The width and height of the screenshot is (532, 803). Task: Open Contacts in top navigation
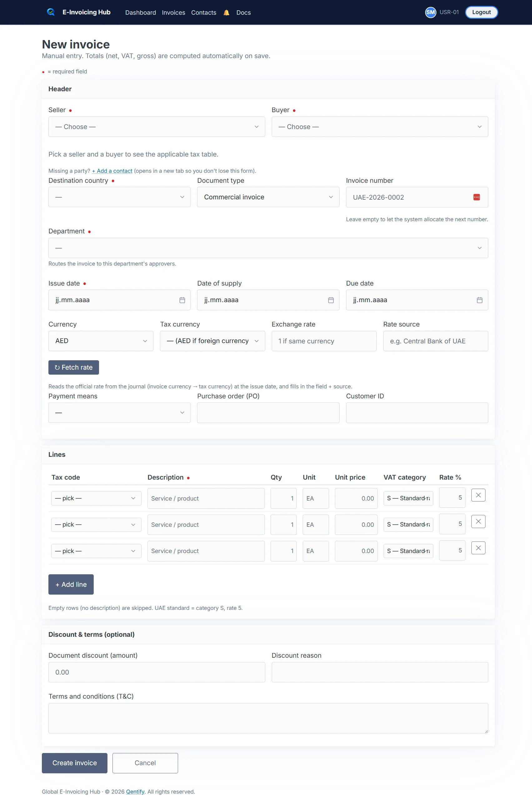pos(204,12)
